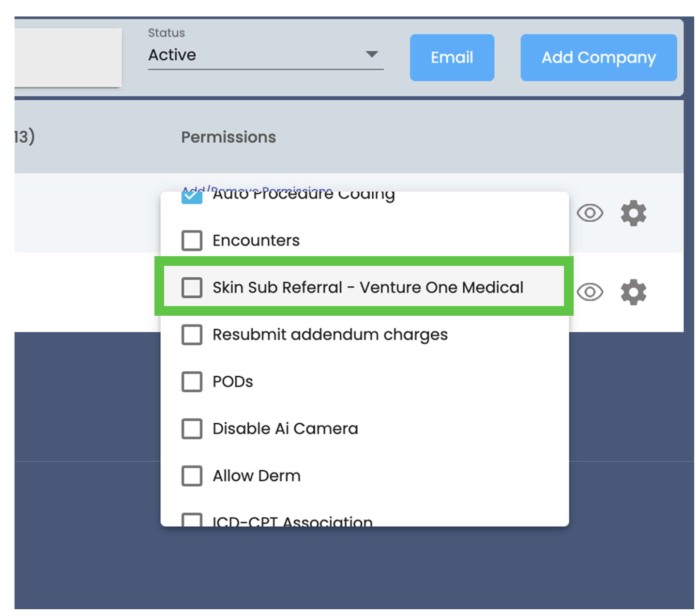The width and height of the screenshot is (700, 616).
Task: Click the eye icon on the second company row
Action: pos(590,292)
